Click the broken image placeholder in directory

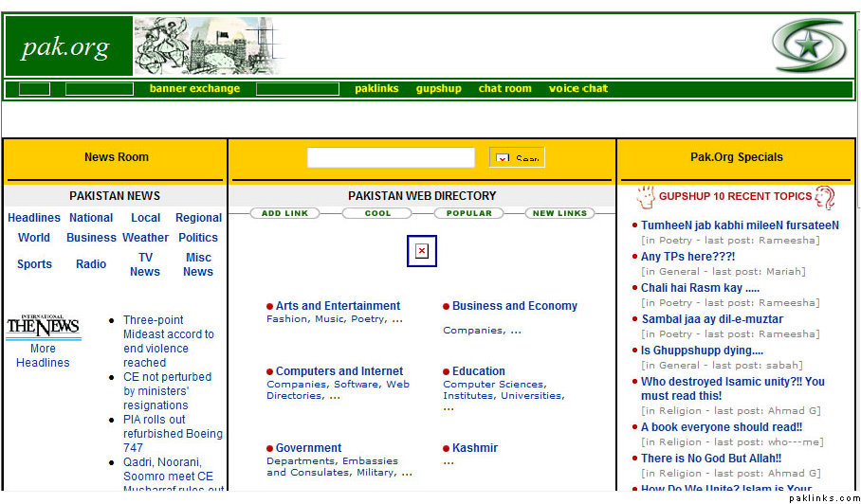pos(421,251)
